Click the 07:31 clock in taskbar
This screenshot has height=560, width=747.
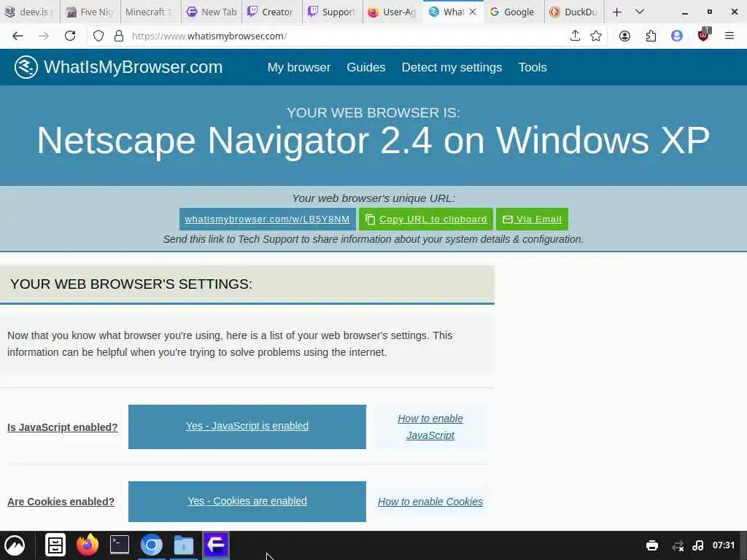click(723, 545)
